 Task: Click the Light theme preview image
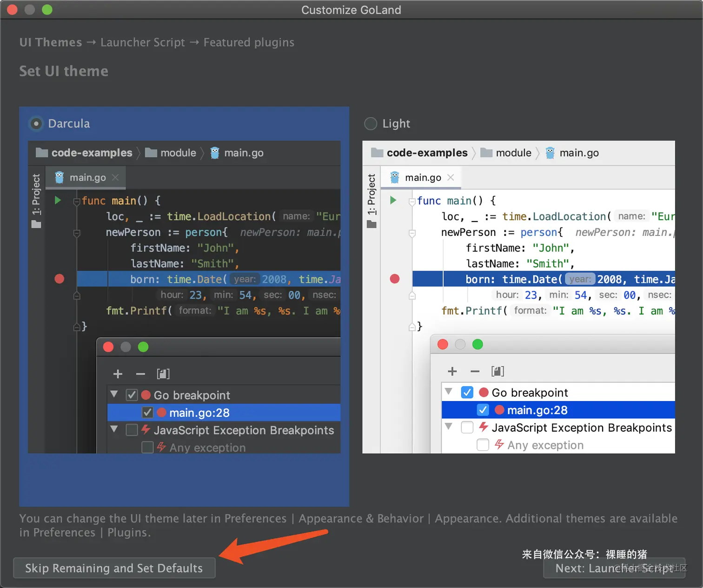click(518, 297)
